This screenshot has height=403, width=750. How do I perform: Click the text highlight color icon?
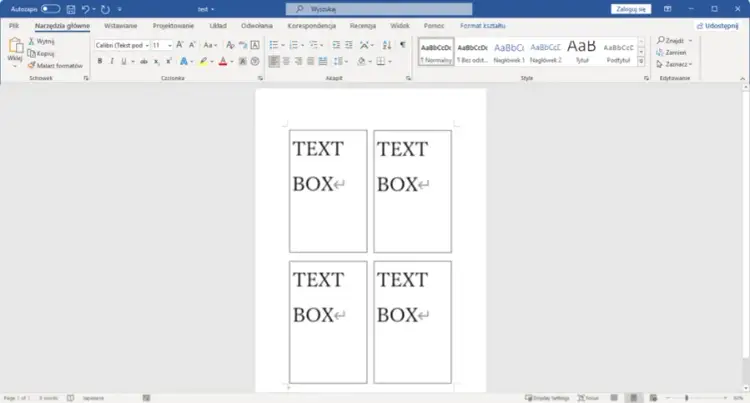(203, 61)
